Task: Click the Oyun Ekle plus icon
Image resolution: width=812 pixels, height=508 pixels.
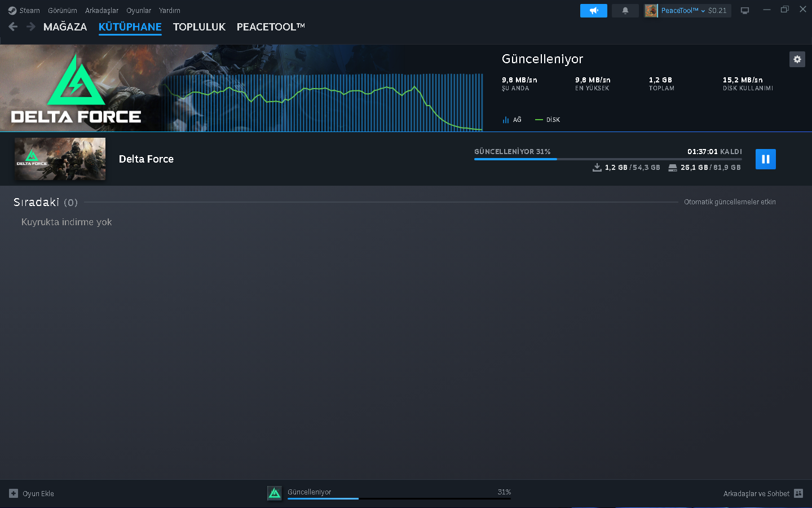Action: coord(14,493)
